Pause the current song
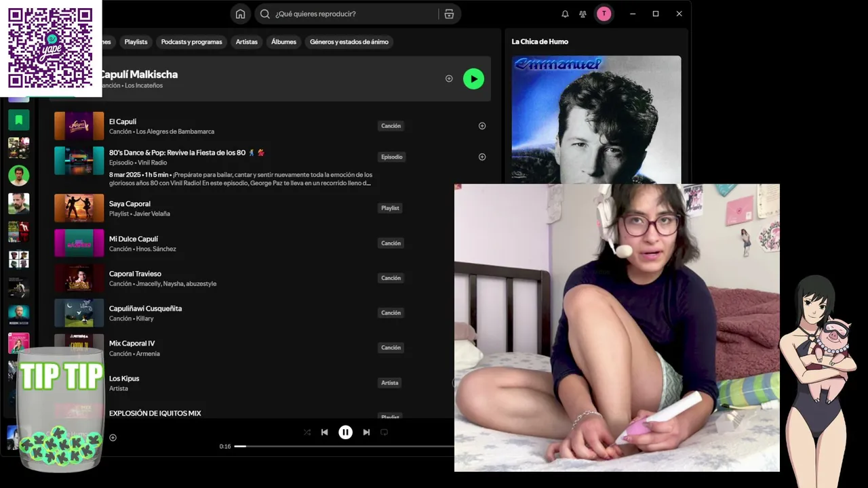 (345, 432)
